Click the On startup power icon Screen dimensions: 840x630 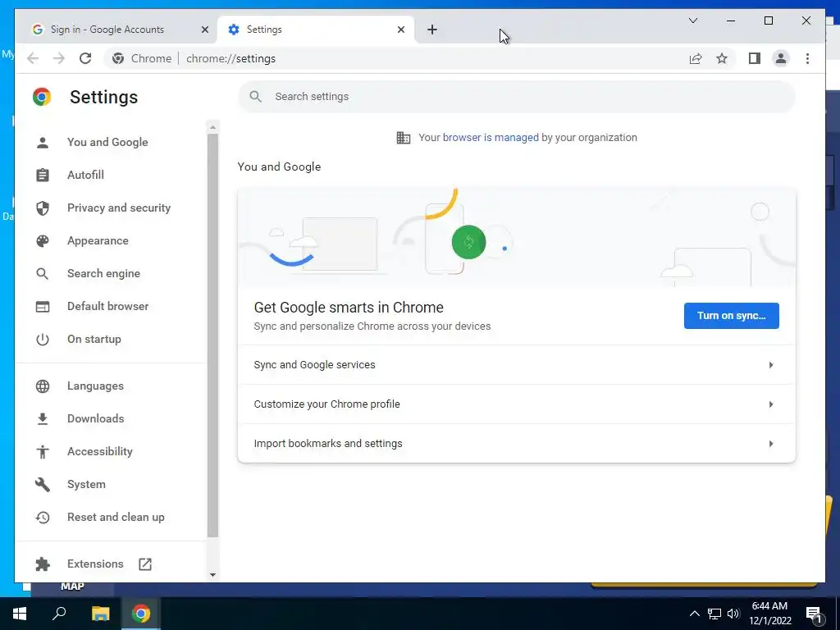click(x=43, y=340)
